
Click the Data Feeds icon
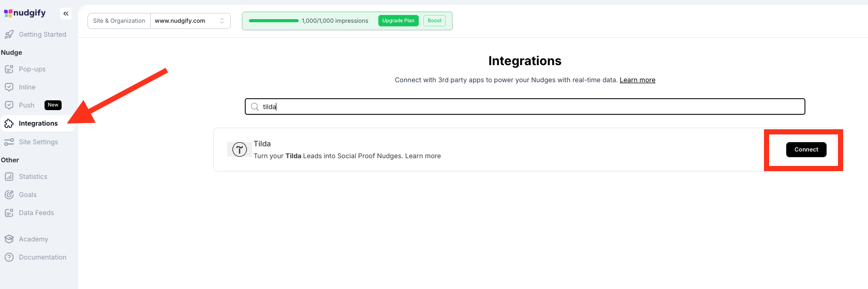pyautogui.click(x=9, y=213)
